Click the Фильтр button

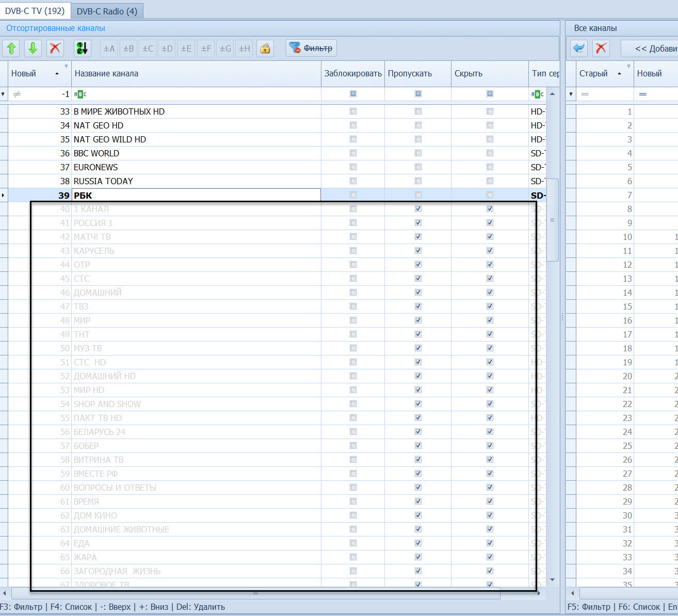[x=311, y=48]
